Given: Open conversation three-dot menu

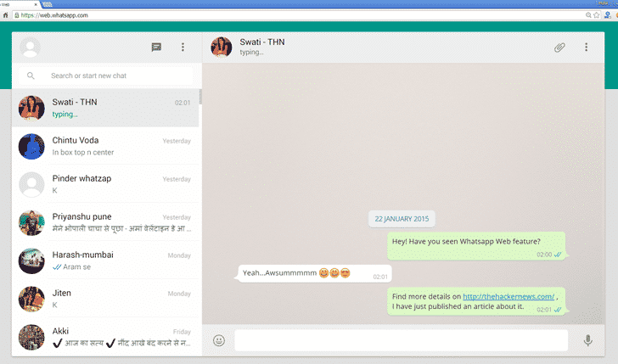Looking at the screenshot, I should [x=586, y=48].
